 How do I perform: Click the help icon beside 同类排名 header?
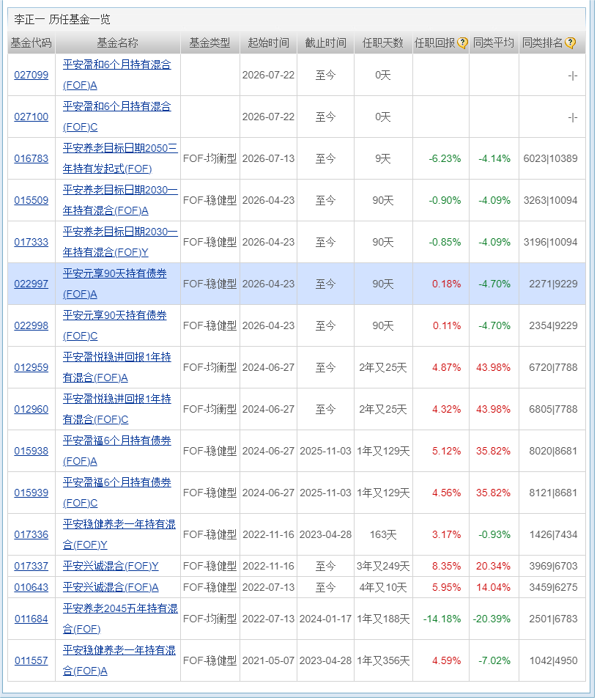click(x=570, y=43)
